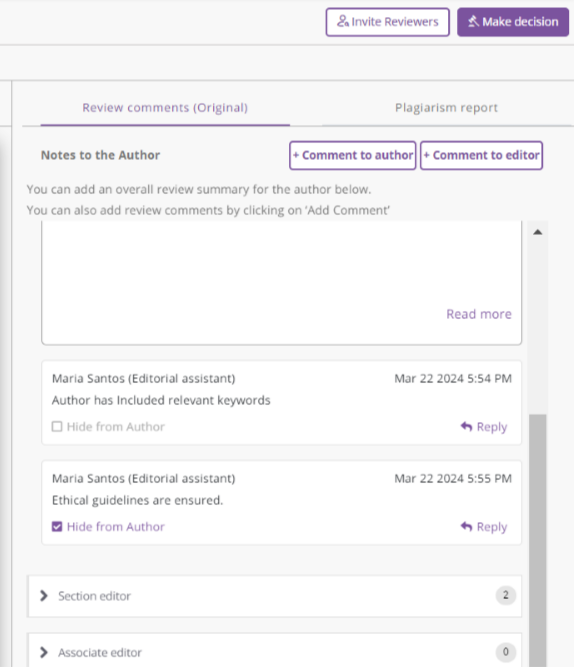Switch to the Plagiarism report tab

coord(446,108)
